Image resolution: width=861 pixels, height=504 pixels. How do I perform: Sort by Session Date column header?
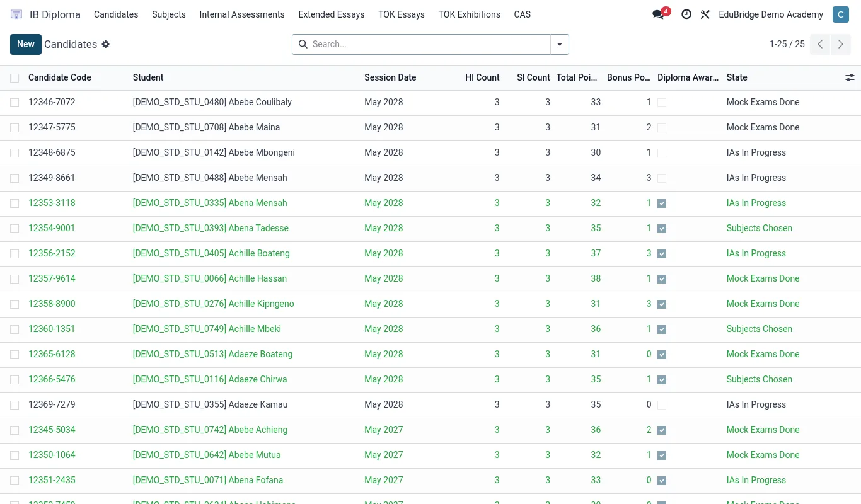click(390, 77)
